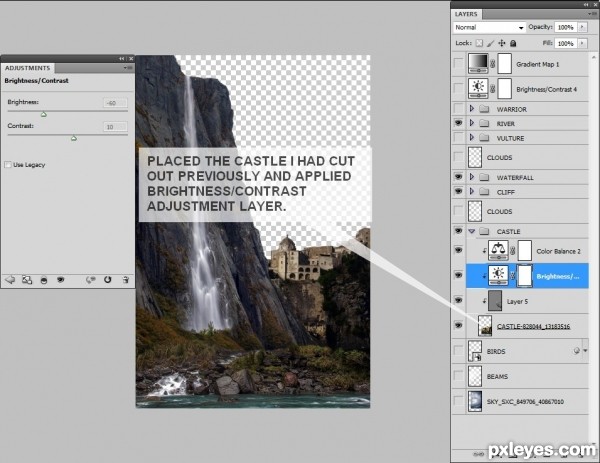This screenshot has width=600, height=463.
Task: Hide the CLIFF group
Action: (x=458, y=191)
